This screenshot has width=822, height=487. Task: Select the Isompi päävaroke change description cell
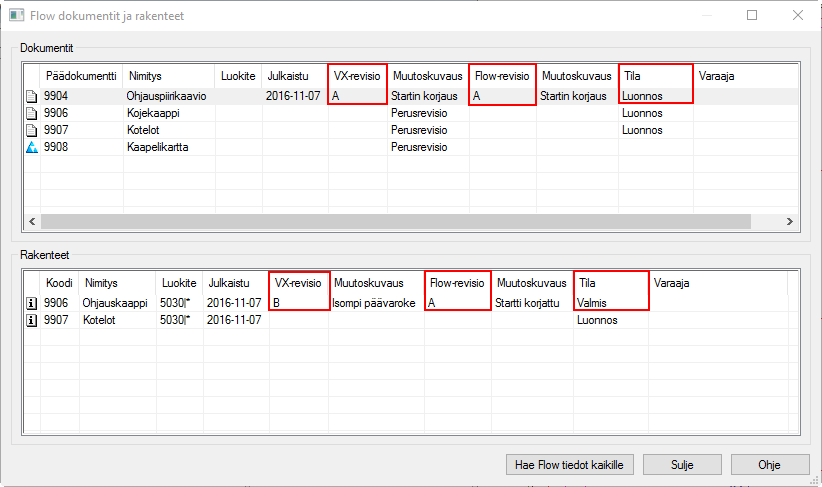375,303
